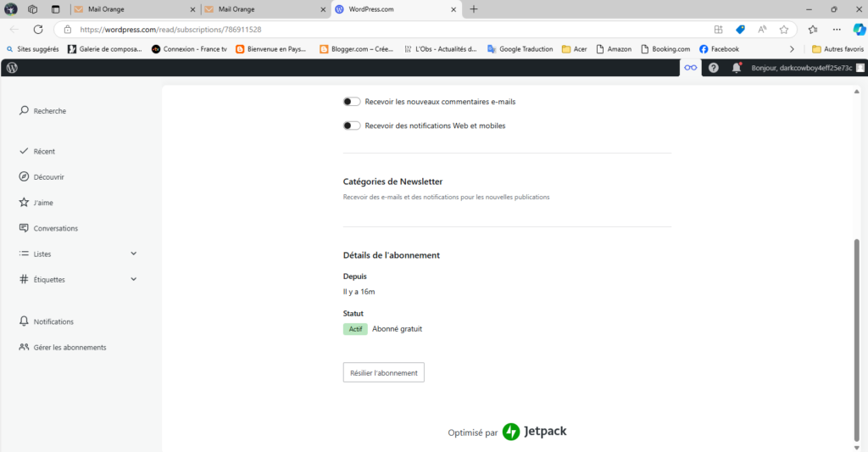The width and height of the screenshot is (868, 452).
Task: Enable Recevoir les nouveaux commentaires e-mails
Action: pos(352,102)
